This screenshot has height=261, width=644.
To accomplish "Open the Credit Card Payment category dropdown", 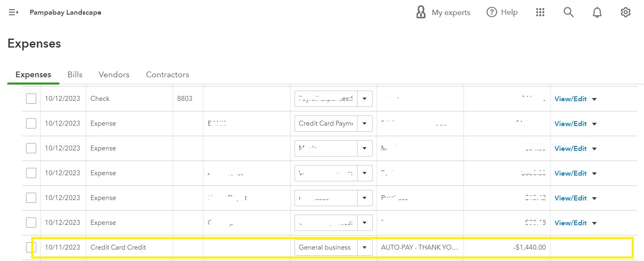I will (365, 123).
